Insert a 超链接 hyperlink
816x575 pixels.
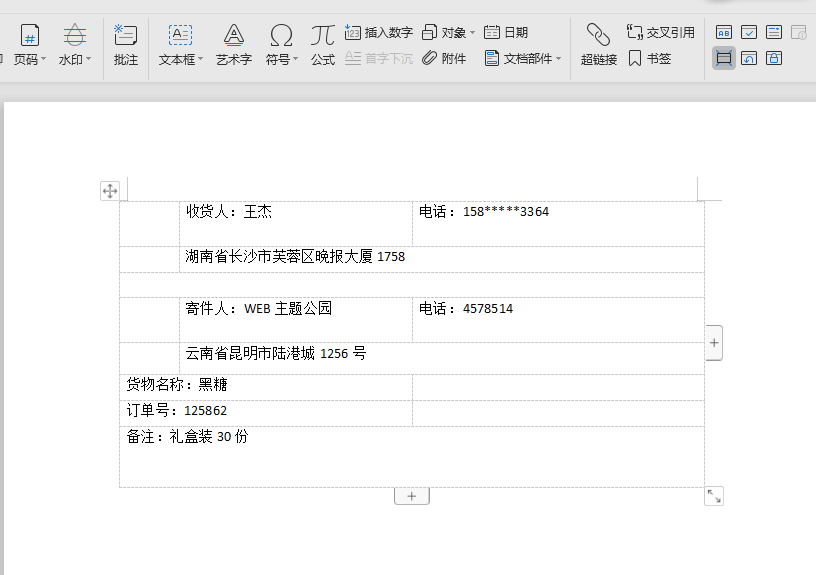598,46
